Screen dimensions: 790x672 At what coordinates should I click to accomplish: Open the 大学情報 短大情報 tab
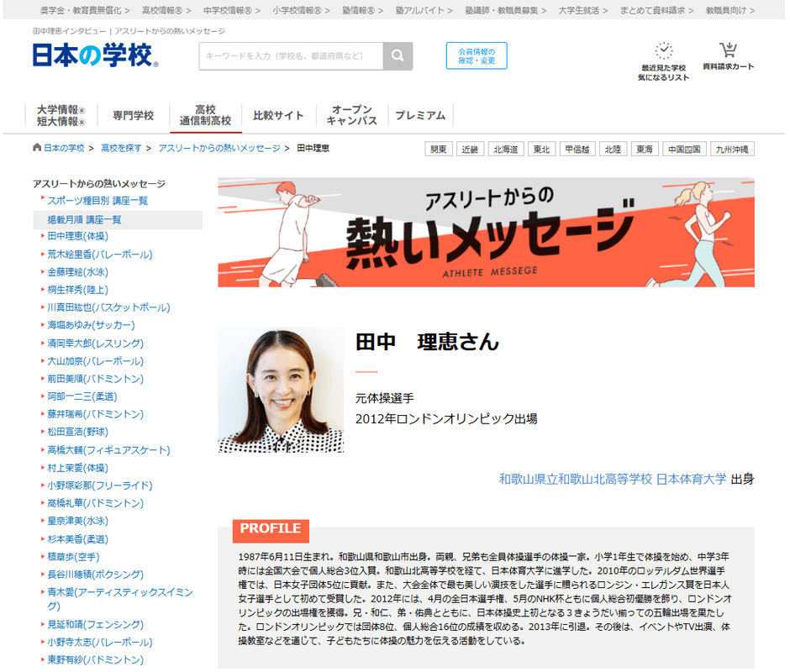(x=61, y=116)
